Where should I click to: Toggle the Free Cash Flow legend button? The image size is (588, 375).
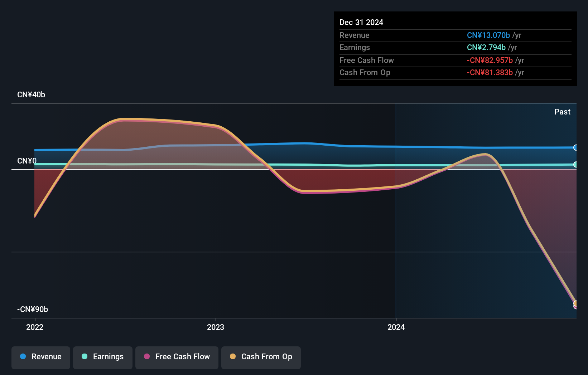[177, 357]
